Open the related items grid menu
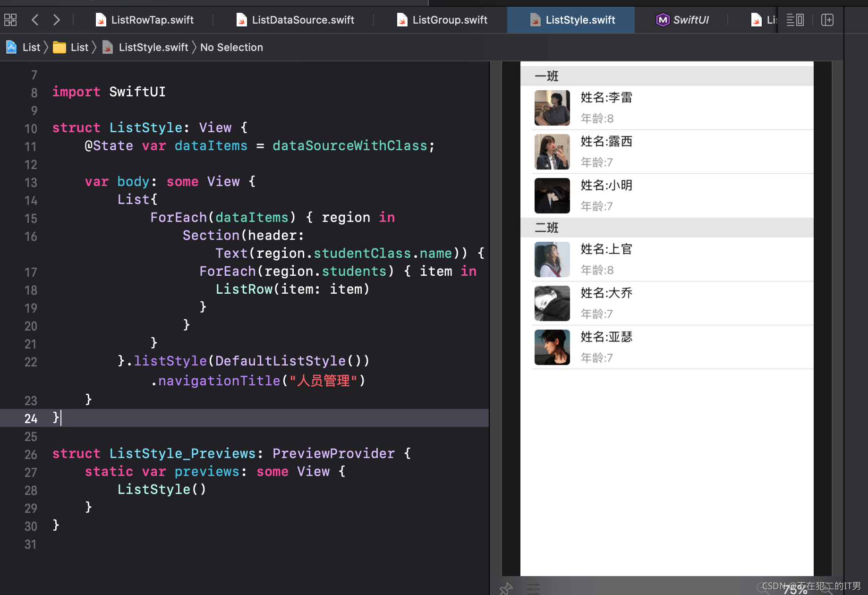 click(10, 20)
